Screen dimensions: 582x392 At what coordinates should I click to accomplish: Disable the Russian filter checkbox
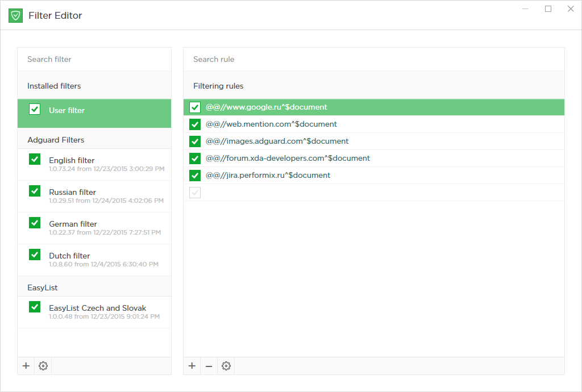pyautogui.click(x=35, y=191)
